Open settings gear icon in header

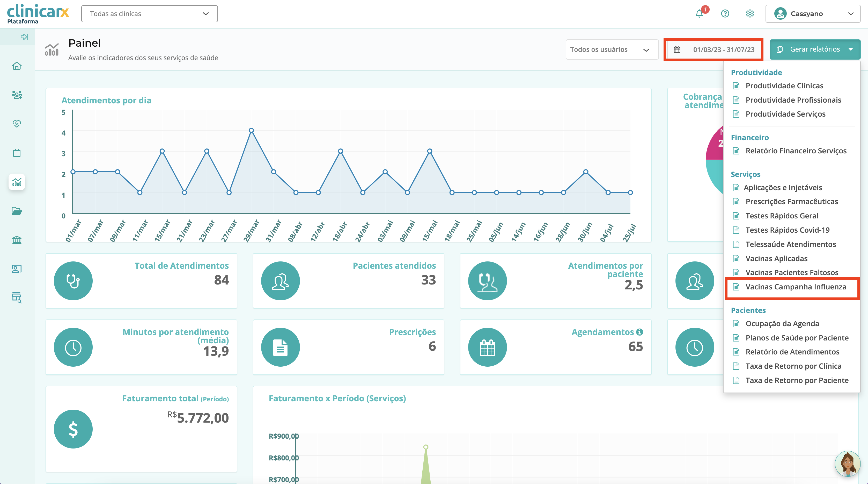click(750, 14)
